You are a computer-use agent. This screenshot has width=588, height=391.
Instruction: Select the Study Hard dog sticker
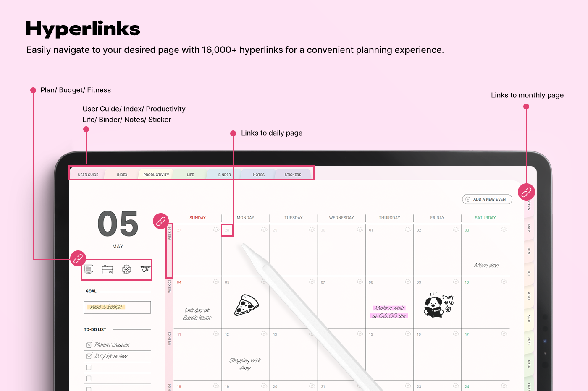click(x=438, y=305)
